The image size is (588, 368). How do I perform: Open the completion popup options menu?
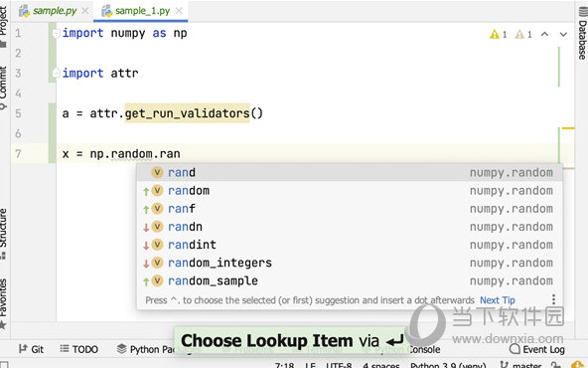pos(553,299)
